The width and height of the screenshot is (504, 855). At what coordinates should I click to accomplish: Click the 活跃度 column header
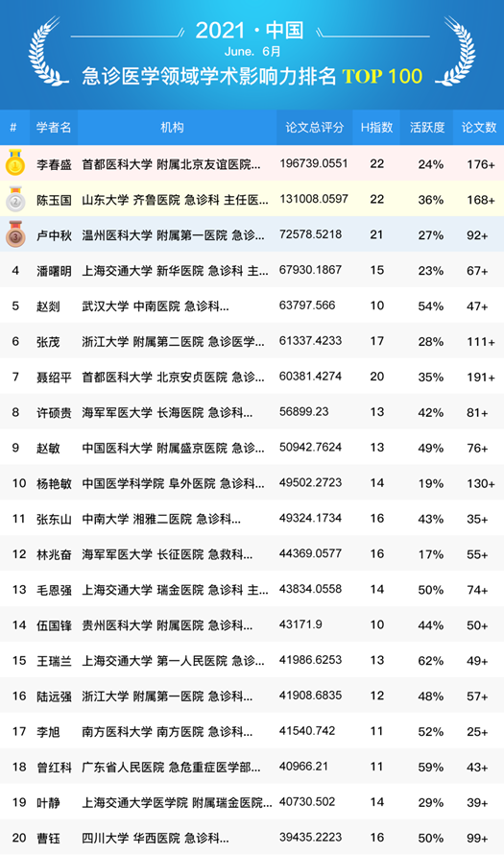click(426, 128)
